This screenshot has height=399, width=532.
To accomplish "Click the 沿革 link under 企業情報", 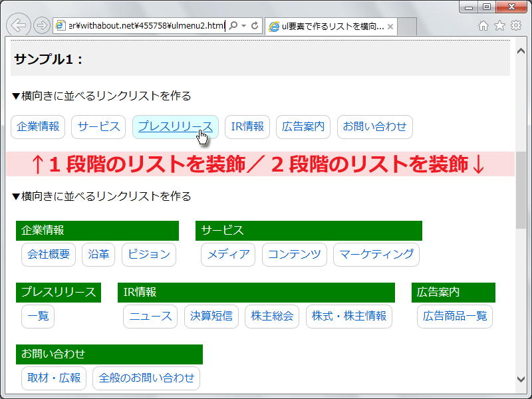I will click(98, 255).
